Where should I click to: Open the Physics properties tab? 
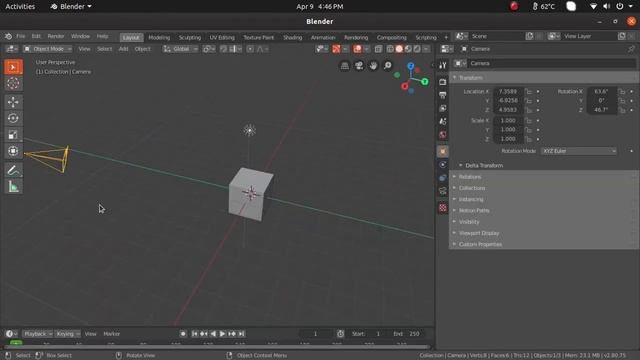[443, 164]
